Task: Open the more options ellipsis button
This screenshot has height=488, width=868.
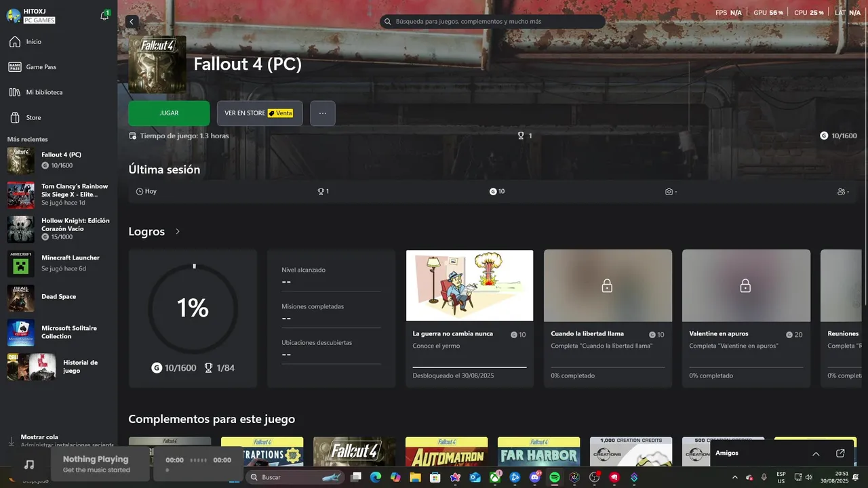Action: pos(323,113)
